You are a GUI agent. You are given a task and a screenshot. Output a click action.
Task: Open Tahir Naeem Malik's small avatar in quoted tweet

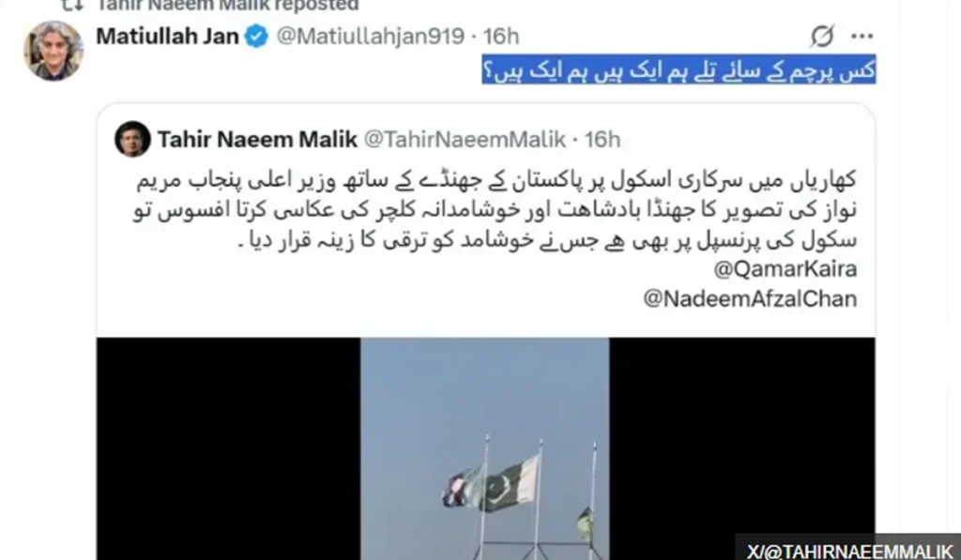(x=132, y=139)
